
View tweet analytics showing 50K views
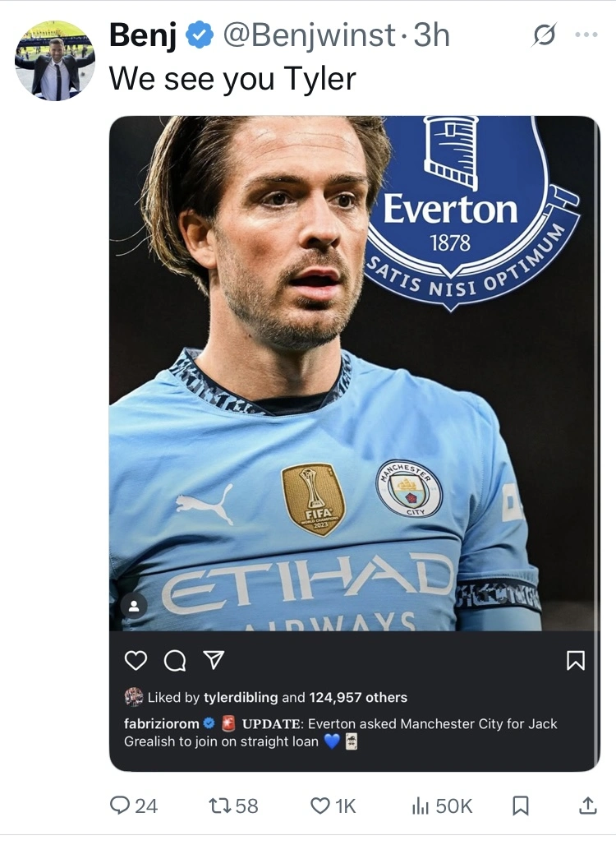(x=421, y=806)
